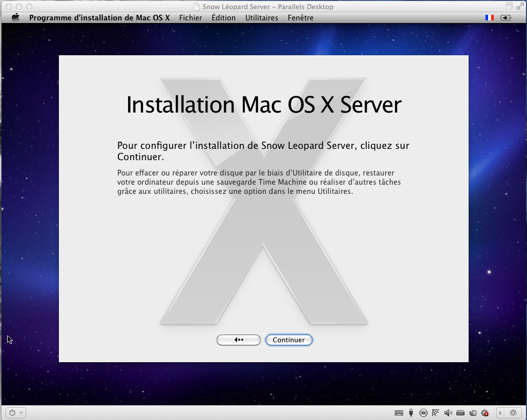Click the Coherence window mode icon in title bar

click(x=509, y=6)
